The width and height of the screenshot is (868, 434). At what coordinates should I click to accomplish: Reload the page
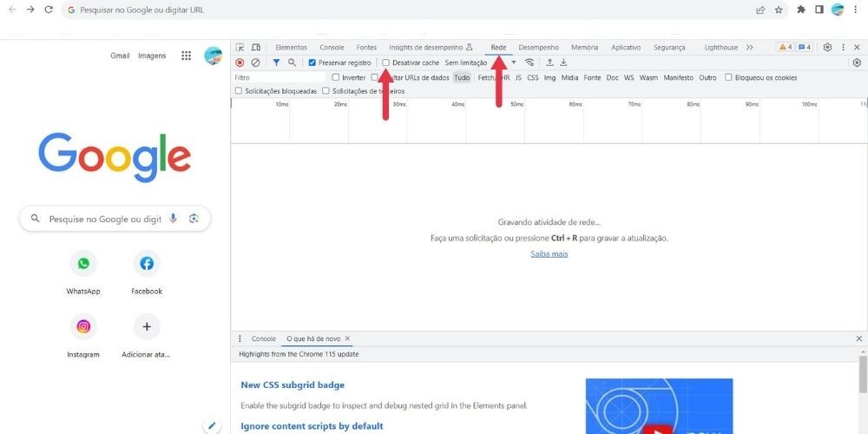[x=49, y=10]
